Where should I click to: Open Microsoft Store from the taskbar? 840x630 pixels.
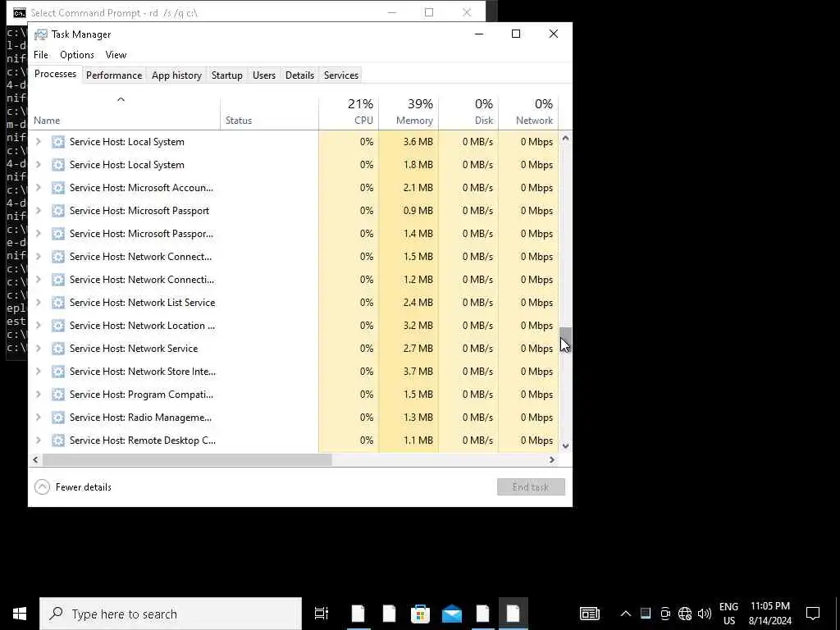420,614
